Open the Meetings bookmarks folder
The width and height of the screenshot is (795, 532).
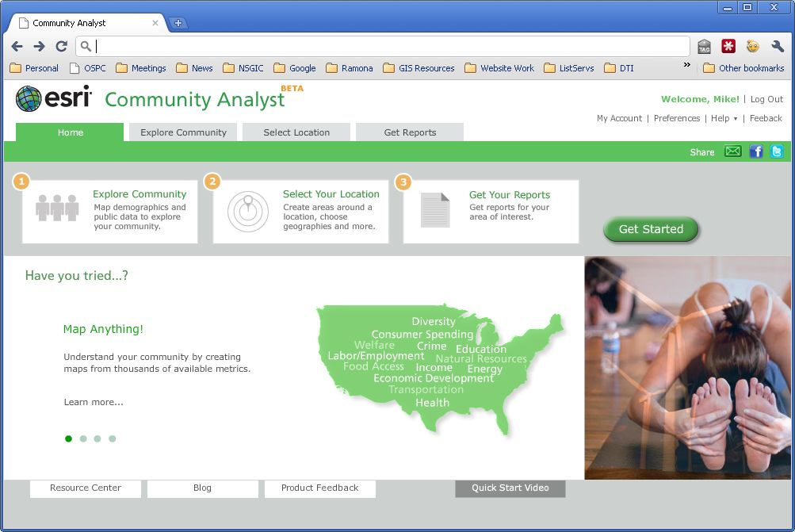pyautogui.click(x=141, y=68)
